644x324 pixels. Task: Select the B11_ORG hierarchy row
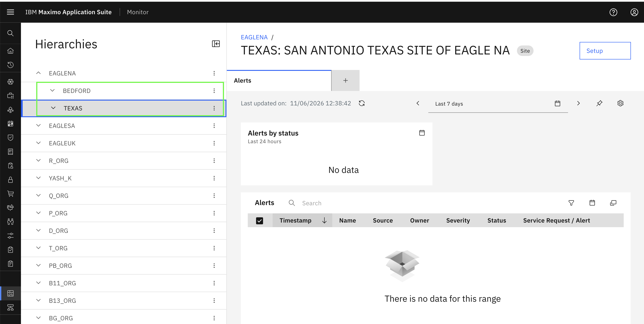pos(124,283)
